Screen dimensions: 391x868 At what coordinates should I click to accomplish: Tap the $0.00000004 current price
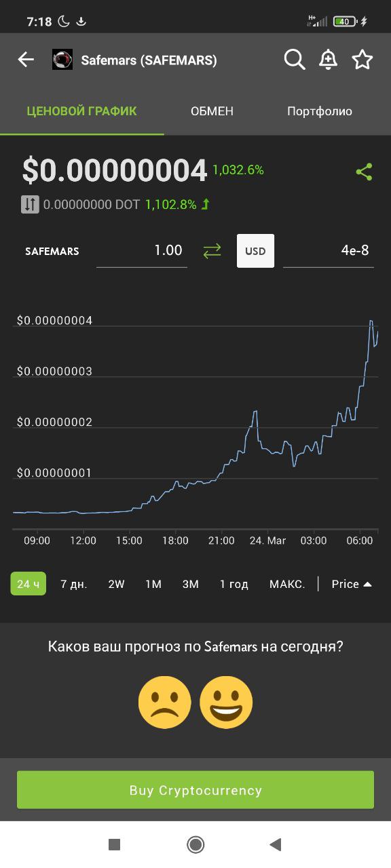tap(114, 171)
